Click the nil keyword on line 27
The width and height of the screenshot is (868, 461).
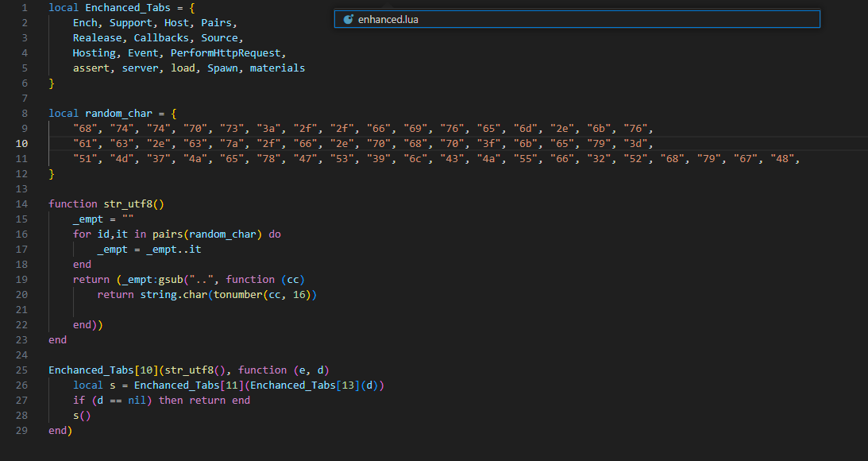click(137, 400)
